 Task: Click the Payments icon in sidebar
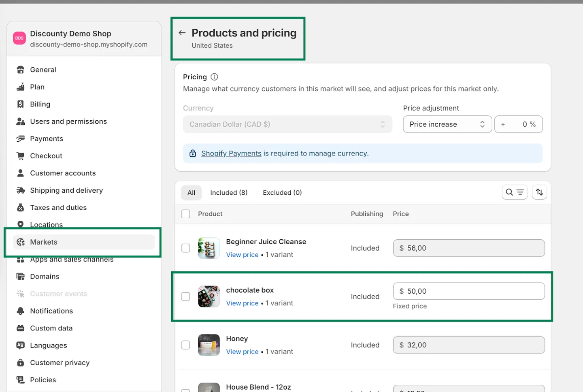[x=20, y=138]
